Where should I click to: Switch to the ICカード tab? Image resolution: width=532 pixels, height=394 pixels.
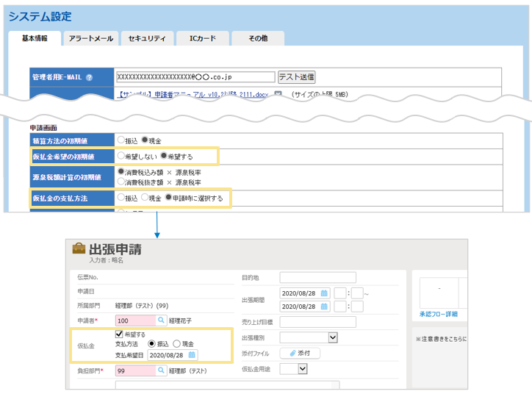tap(202, 38)
